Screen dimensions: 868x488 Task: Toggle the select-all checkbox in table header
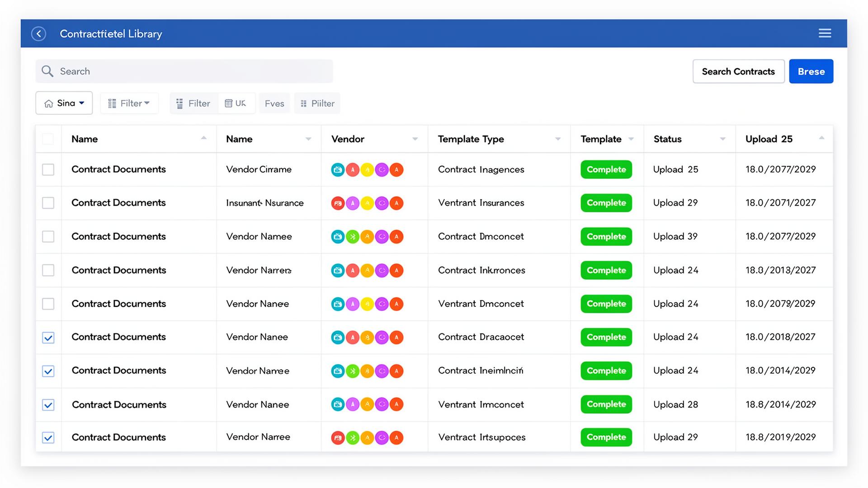point(48,139)
